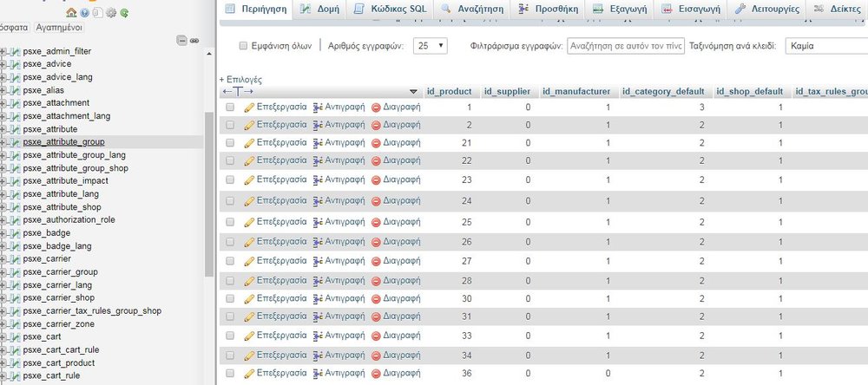Expand the psxe_carrier tree node
868x385 pixels.
[x=3, y=259]
